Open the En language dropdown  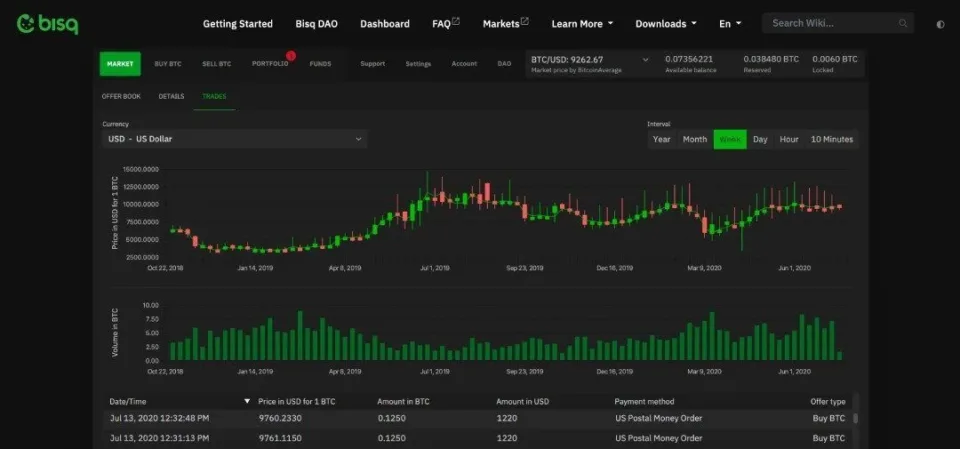(730, 24)
